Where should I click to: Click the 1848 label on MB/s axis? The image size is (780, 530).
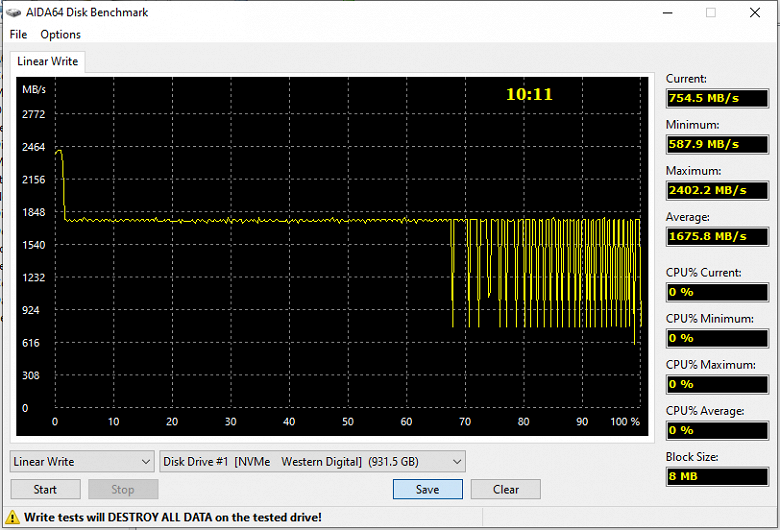pos(33,212)
